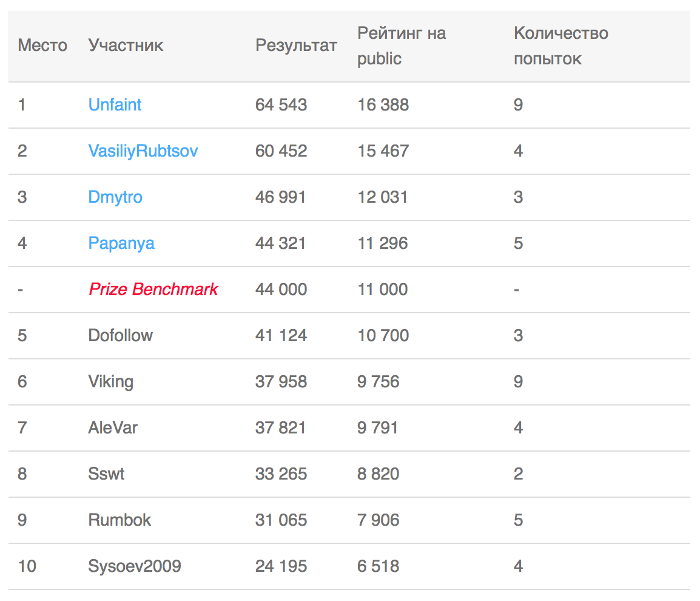Open Dmytro's profile link

pos(115,197)
